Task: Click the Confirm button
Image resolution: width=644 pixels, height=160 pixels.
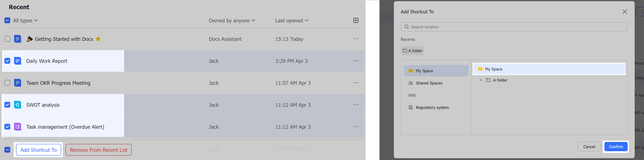Action: point(616,146)
